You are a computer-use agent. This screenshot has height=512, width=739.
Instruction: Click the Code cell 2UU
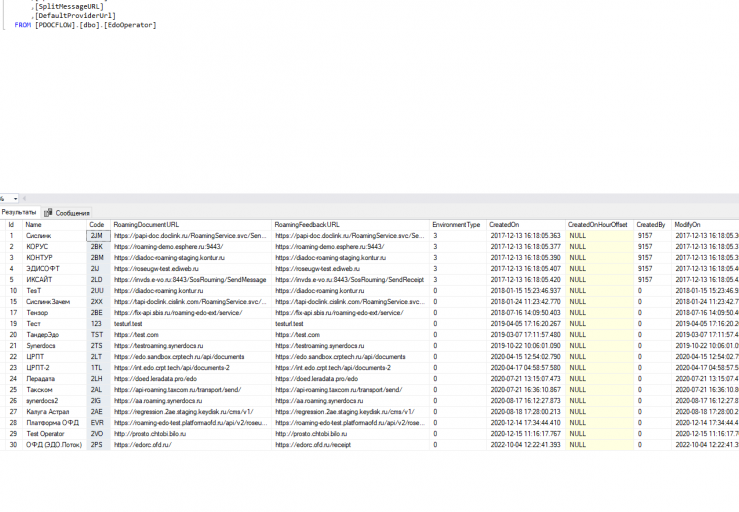pos(99,291)
